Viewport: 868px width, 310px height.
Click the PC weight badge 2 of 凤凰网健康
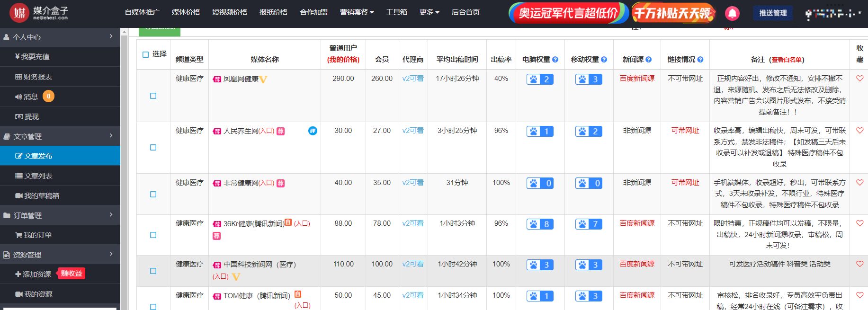(540, 79)
